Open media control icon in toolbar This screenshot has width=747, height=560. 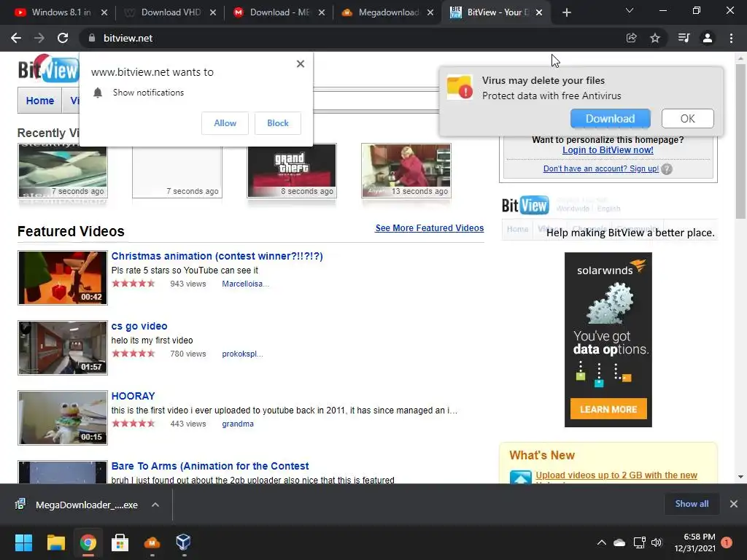pos(684,38)
